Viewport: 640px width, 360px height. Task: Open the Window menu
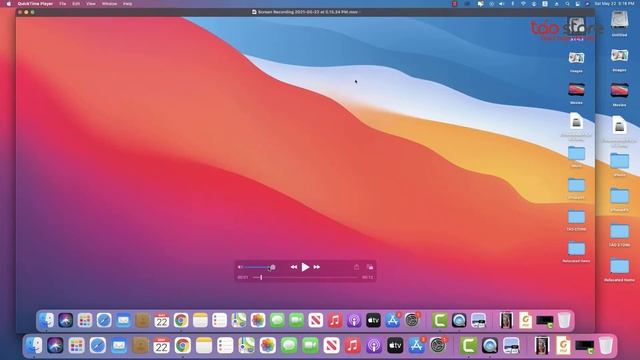click(109, 4)
